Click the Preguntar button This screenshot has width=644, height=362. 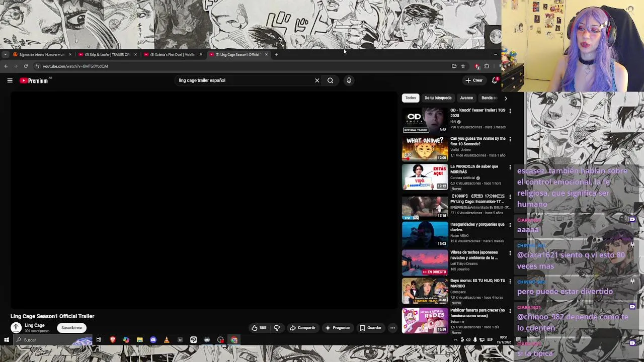(x=338, y=328)
